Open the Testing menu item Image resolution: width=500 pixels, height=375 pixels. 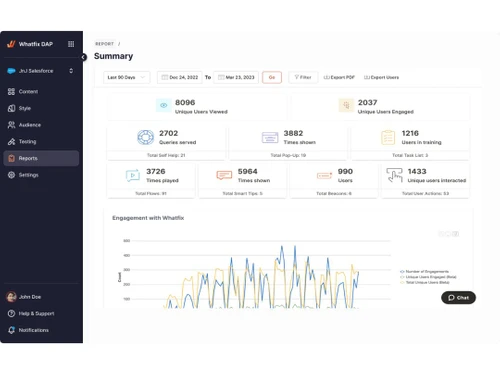[41, 141]
